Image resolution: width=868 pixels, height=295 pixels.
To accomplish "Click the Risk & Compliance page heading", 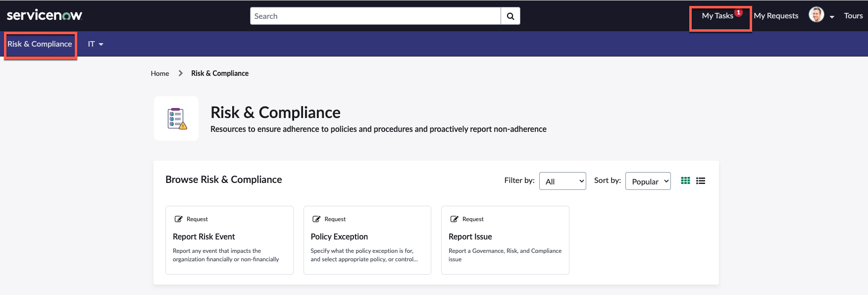I will 275,113.
